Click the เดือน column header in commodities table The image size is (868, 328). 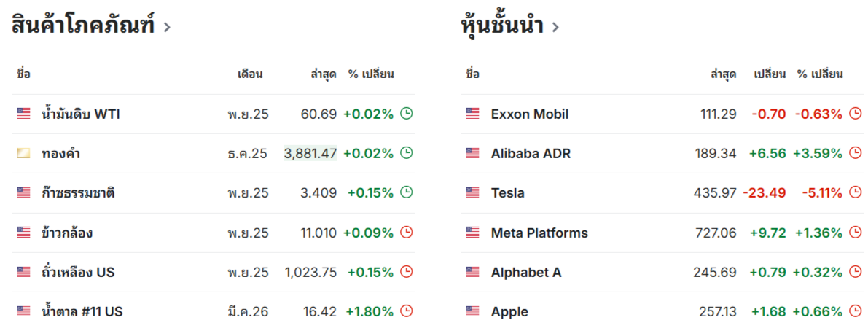click(x=250, y=74)
